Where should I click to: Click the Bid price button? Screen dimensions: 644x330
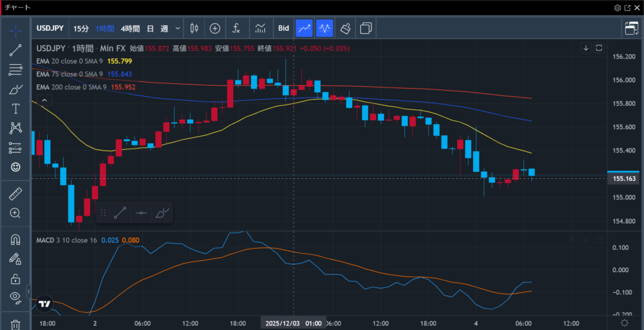(284, 28)
